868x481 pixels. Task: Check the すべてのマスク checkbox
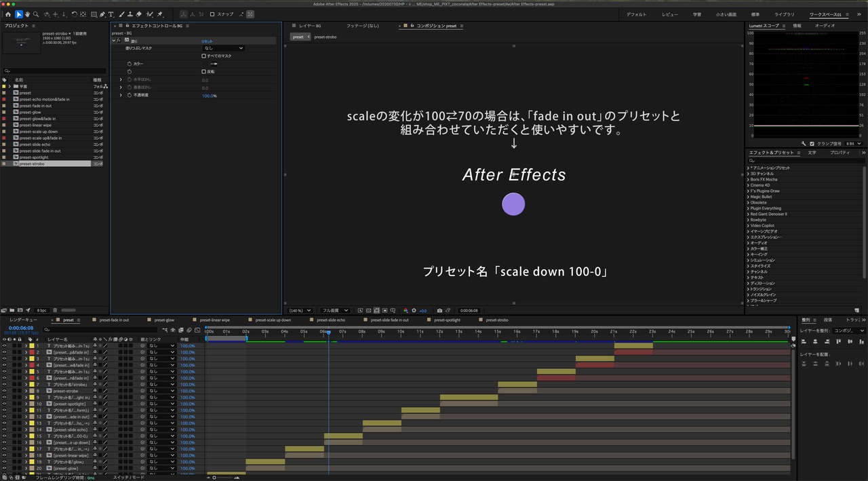tap(203, 56)
